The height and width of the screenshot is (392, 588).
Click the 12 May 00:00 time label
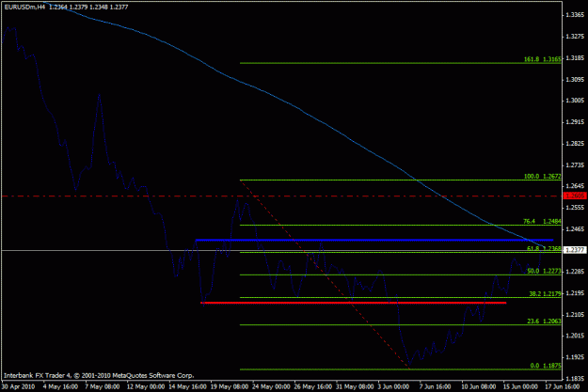click(146, 386)
